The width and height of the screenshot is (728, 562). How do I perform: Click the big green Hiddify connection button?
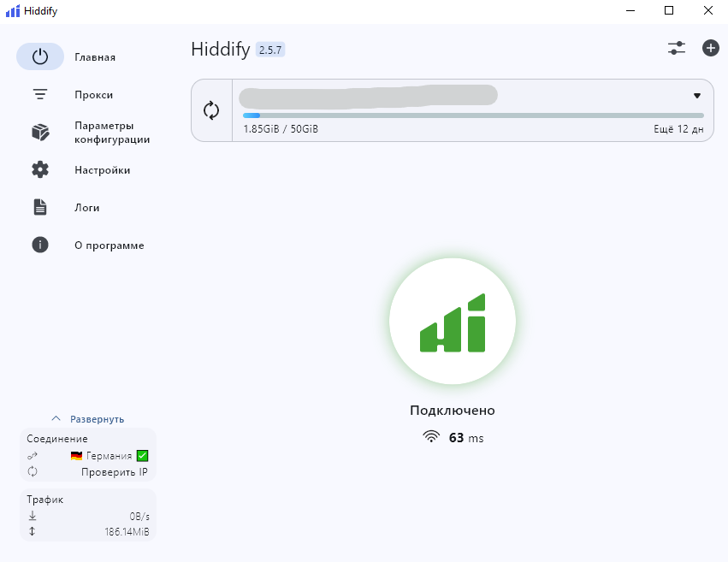pyautogui.click(x=452, y=322)
